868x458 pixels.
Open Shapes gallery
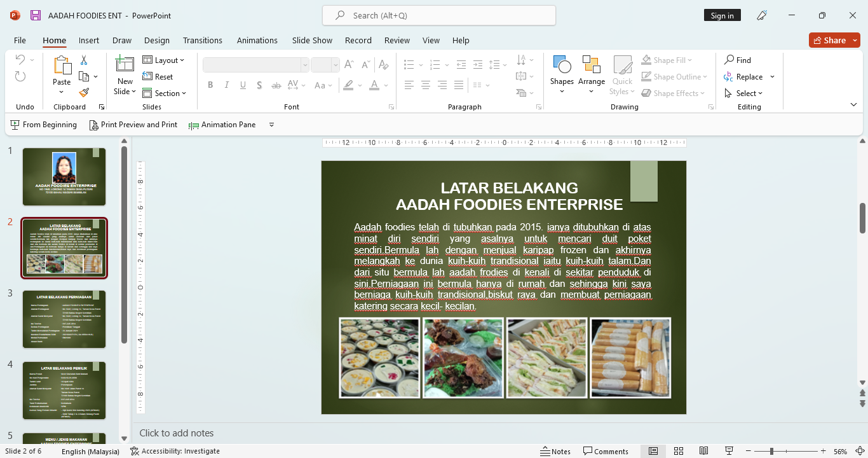click(562, 74)
